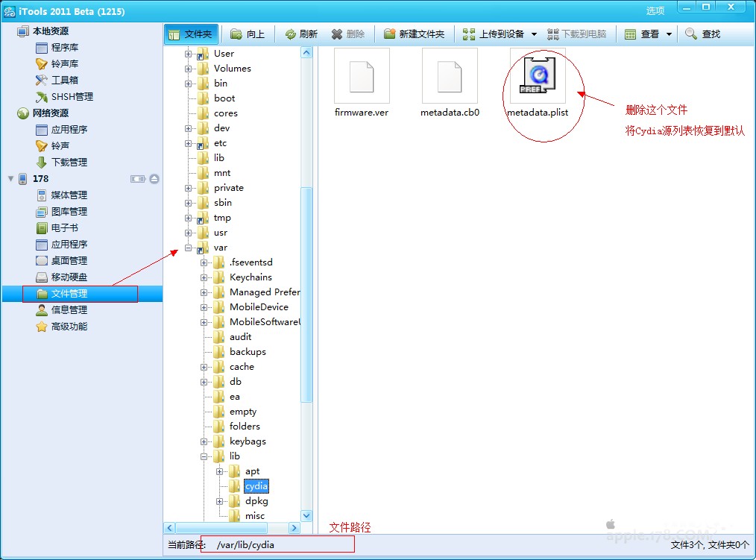
Task: Open 查看 view dropdown arrow
Action: coord(669,34)
